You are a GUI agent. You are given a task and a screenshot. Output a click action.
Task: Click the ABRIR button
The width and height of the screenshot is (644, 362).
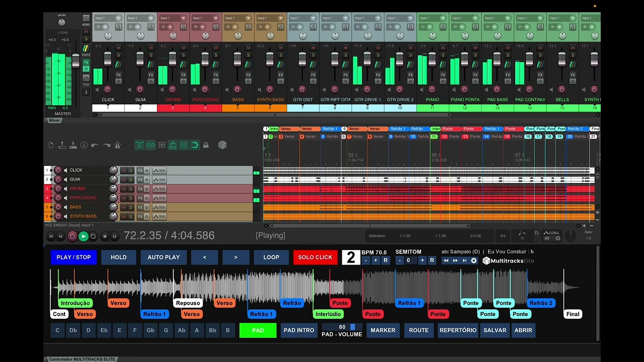point(523,330)
